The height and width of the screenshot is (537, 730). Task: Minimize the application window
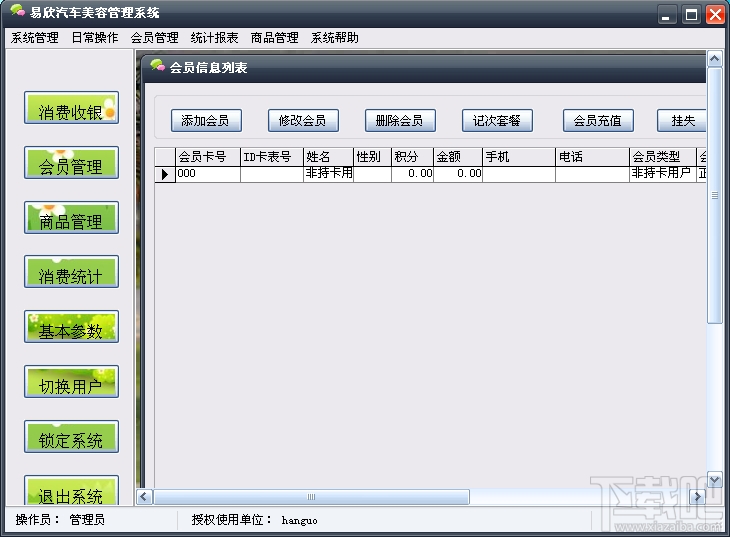pos(666,14)
